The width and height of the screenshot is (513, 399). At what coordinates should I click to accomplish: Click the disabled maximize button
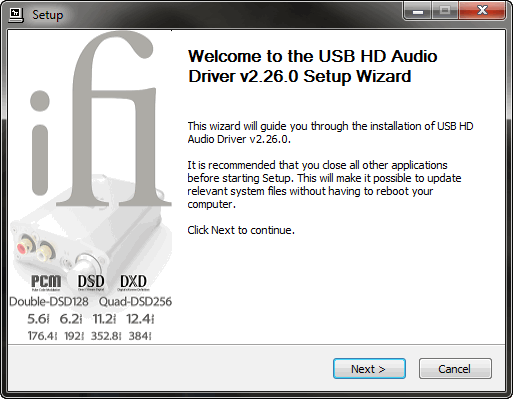pos(445,11)
